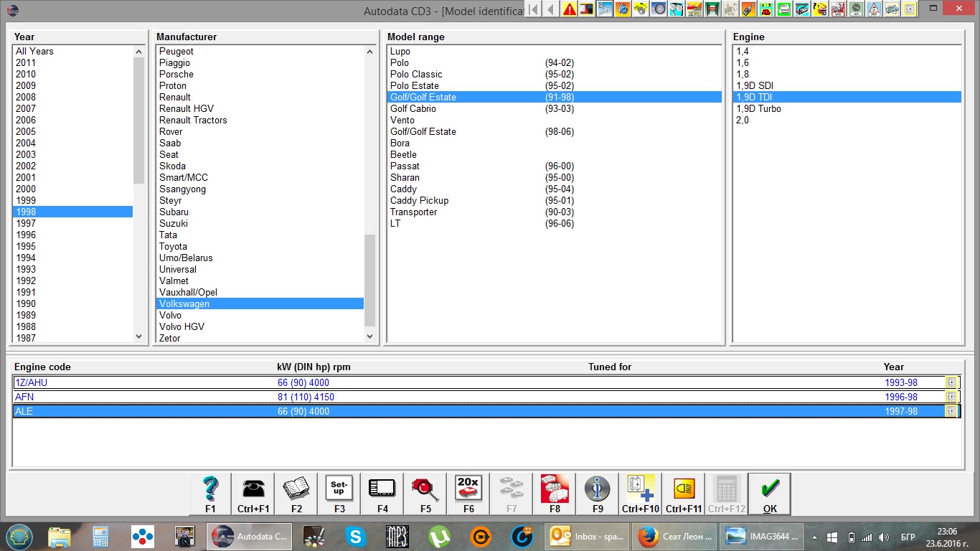This screenshot has height=551, width=980.
Task: Open Firefox from the Windows taskbar
Action: [649, 536]
